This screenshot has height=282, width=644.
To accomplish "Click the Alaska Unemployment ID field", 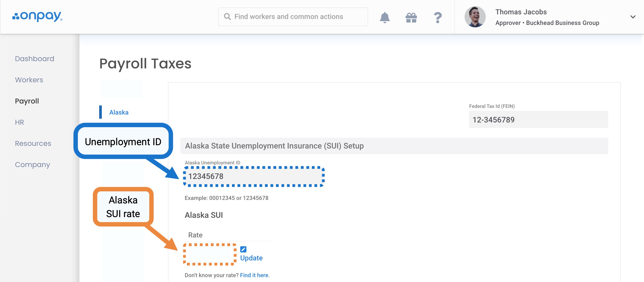I will (x=253, y=176).
